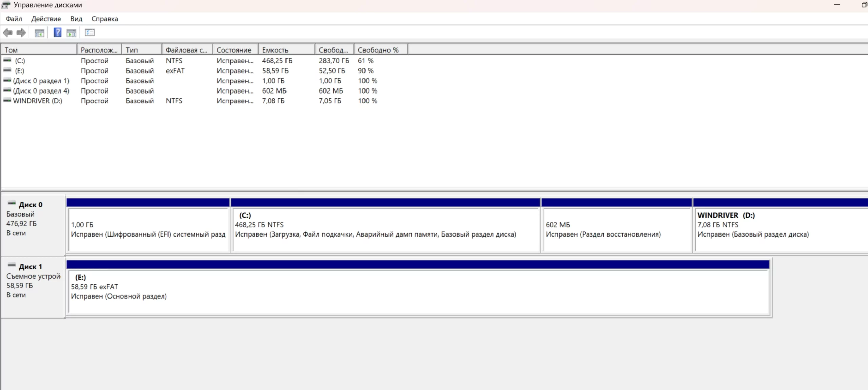Open the Вид menu
This screenshot has width=868, height=390.
click(x=76, y=19)
